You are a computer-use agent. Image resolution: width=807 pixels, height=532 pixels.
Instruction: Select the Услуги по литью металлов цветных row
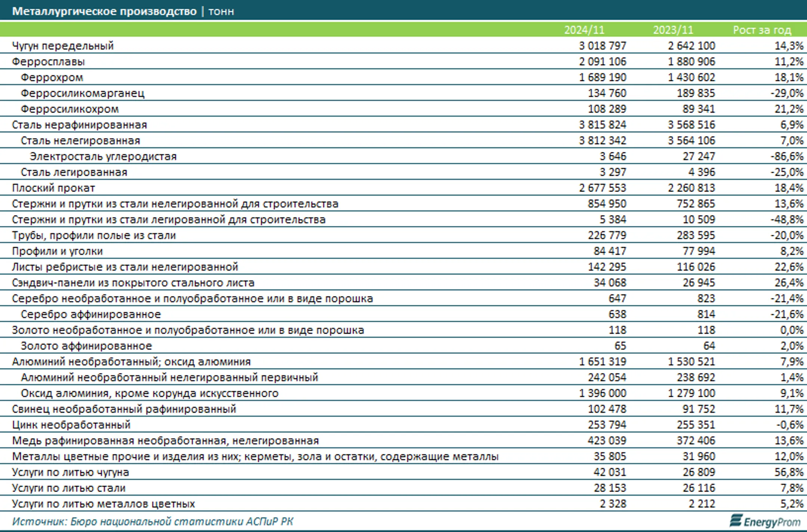pyautogui.click(x=403, y=504)
